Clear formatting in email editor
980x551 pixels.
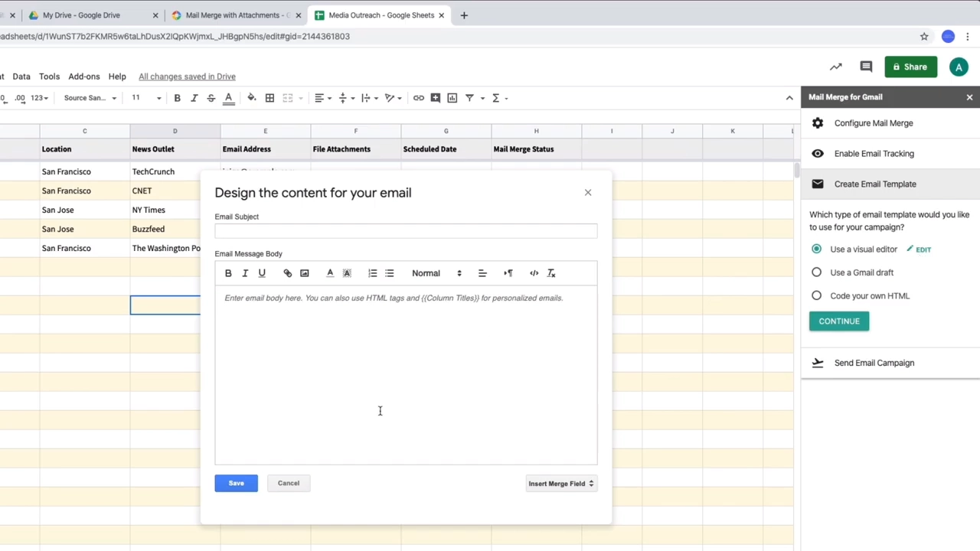pyautogui.click(x=551, y=273)
